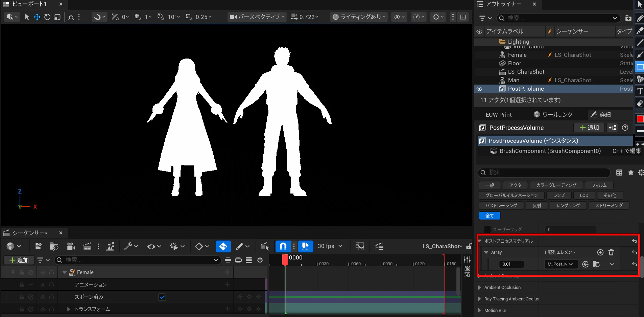Select the カラーグレーディング filter button
The width and height of the screenshot is (644, 317).
coord(556,185)
